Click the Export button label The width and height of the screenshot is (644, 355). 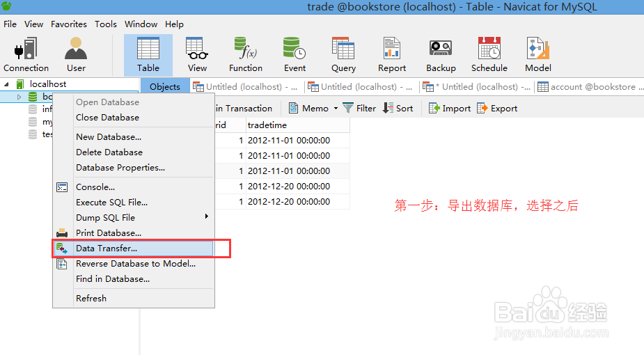(x=504, y=109)
